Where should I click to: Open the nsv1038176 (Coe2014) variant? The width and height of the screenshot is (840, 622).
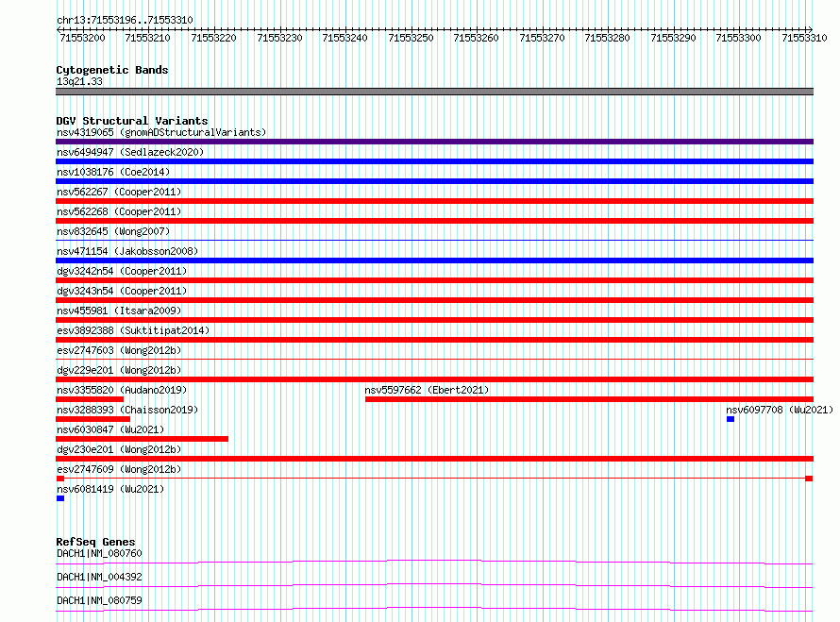tap(113, 172)
